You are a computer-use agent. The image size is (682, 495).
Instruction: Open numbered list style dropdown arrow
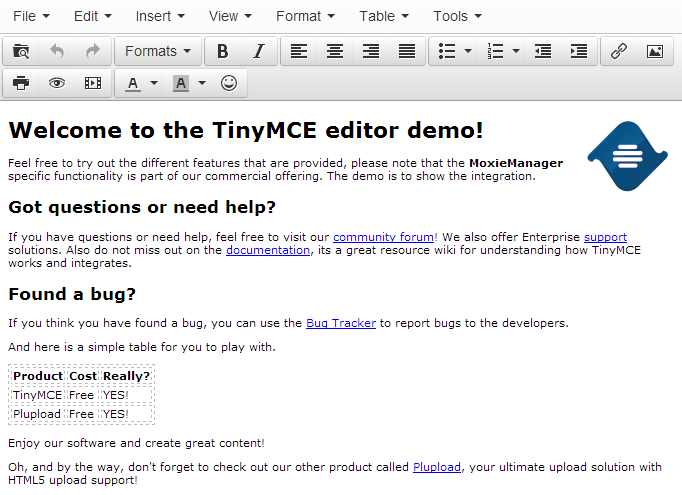[x=516, y=51]
